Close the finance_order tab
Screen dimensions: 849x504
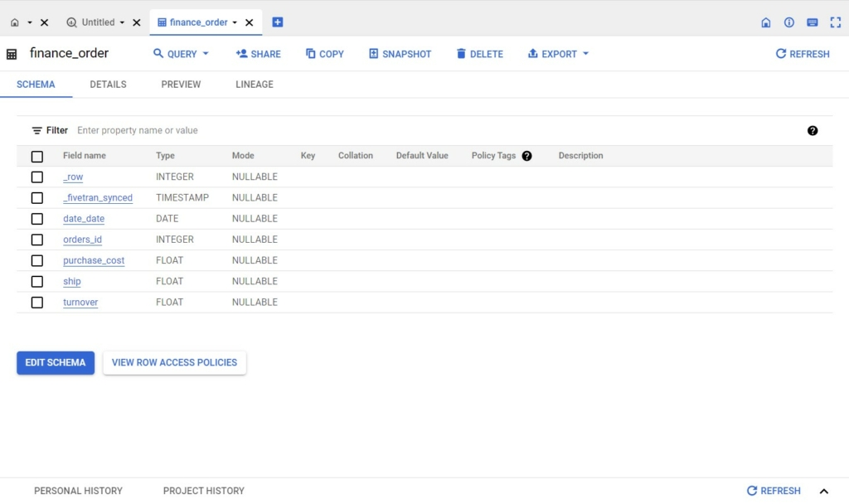(249, 22)
